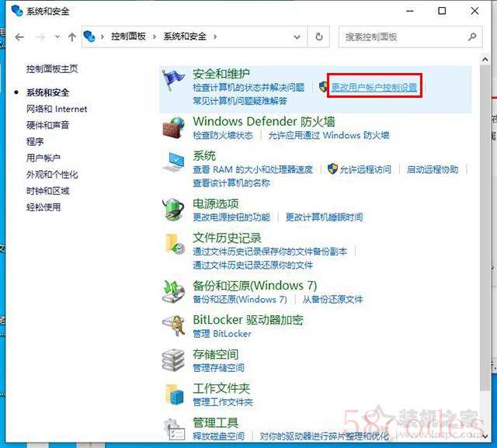Select 硬件和声音 category in sidebar
This screenshot has width=497, height=448.
tap(47, 125)
